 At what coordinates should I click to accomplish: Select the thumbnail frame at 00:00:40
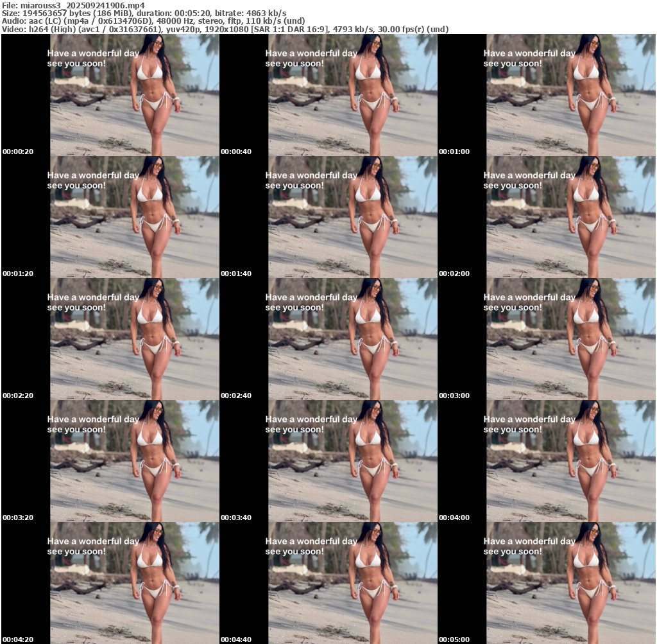(328, 95)
